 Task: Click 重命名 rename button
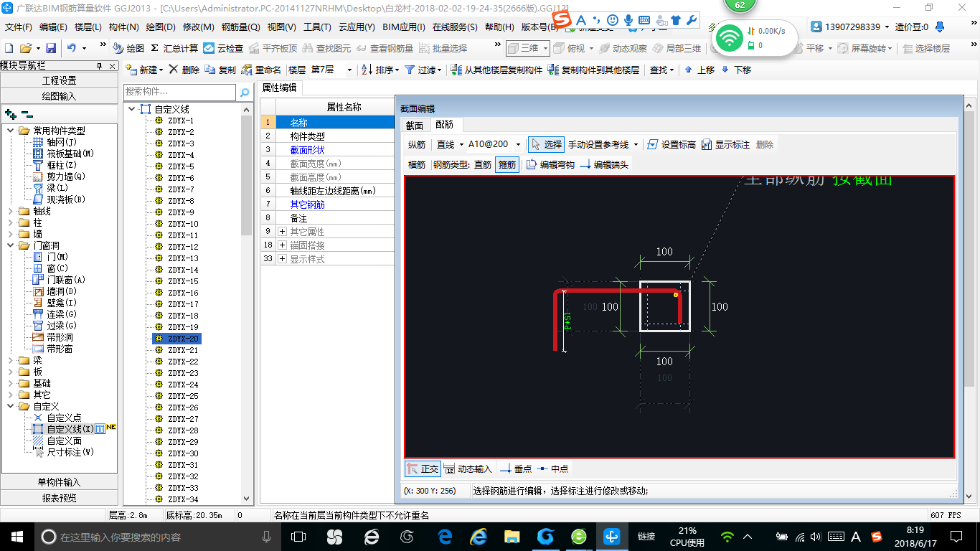point(261,70)
